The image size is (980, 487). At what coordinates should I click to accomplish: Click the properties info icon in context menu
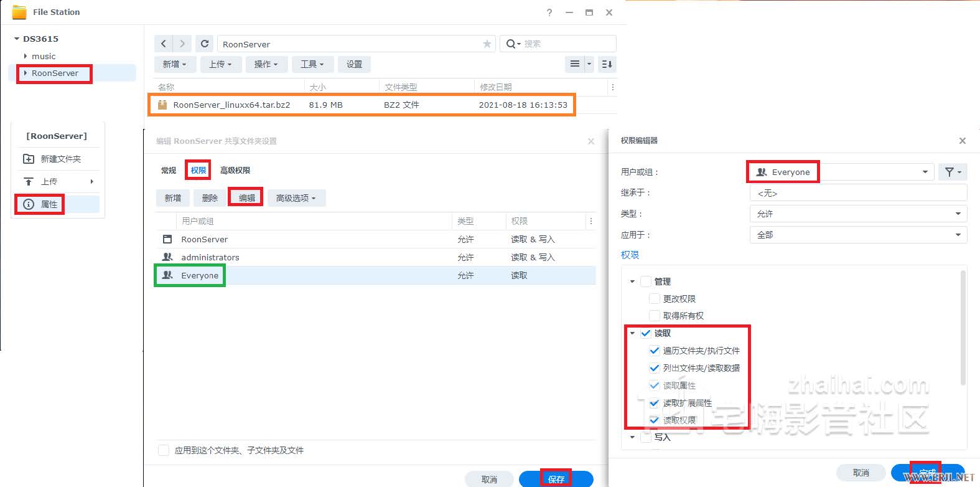point(29,204)
